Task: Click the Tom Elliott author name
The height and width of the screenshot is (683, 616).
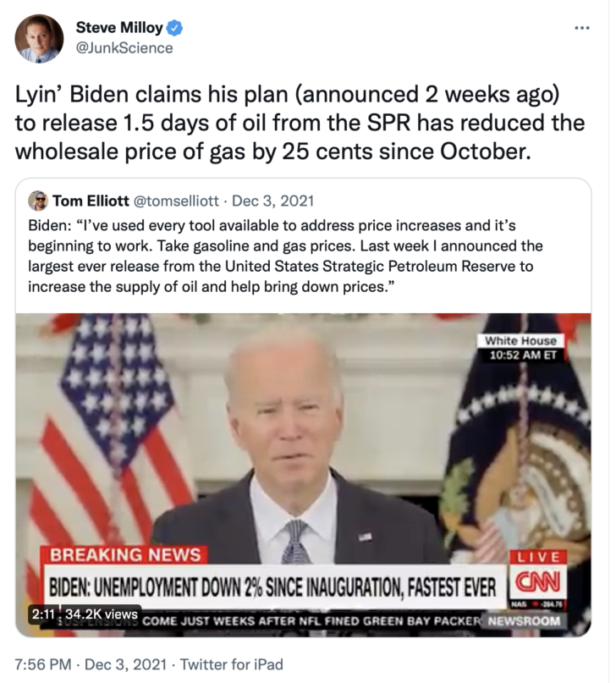Action: (x=91, y=201)
